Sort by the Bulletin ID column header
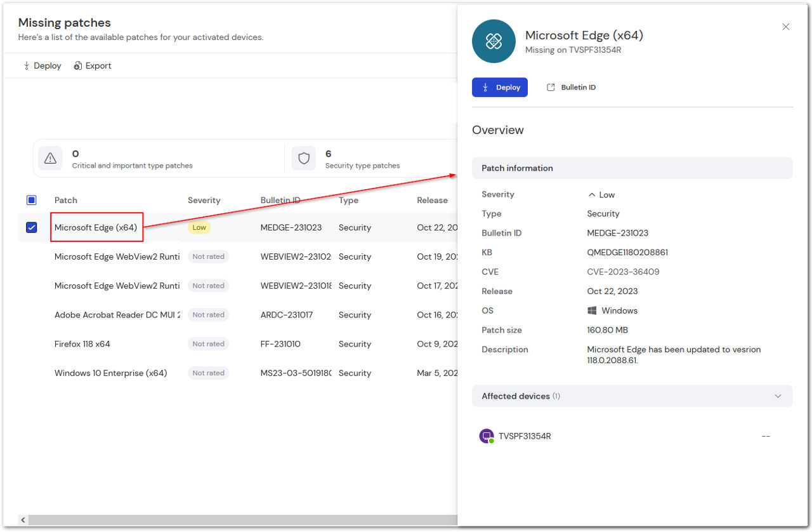 pos(280,200)
